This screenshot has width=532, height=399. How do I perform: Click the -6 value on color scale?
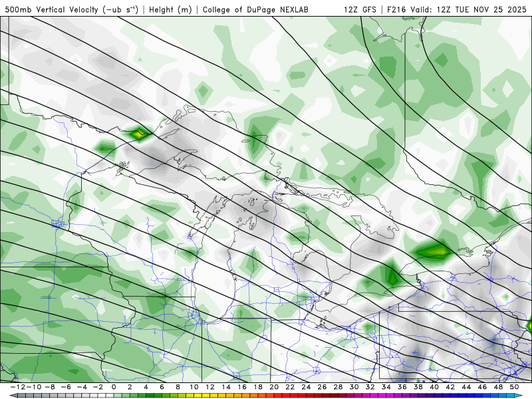[x=65, y=387]
